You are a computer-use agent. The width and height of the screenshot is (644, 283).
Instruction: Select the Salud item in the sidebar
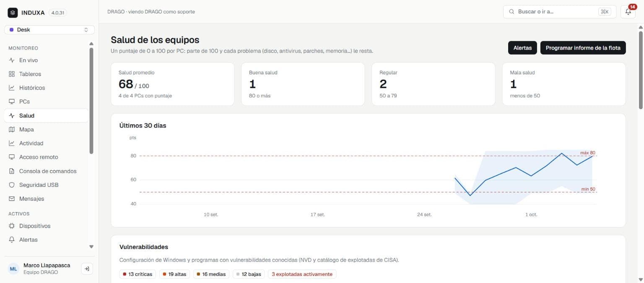point(47,115)
